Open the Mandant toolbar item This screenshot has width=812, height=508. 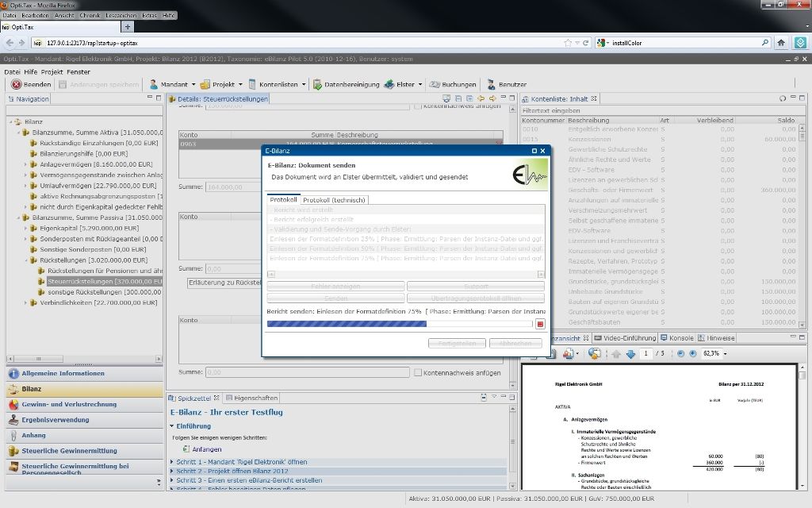[x=168, y=84]
